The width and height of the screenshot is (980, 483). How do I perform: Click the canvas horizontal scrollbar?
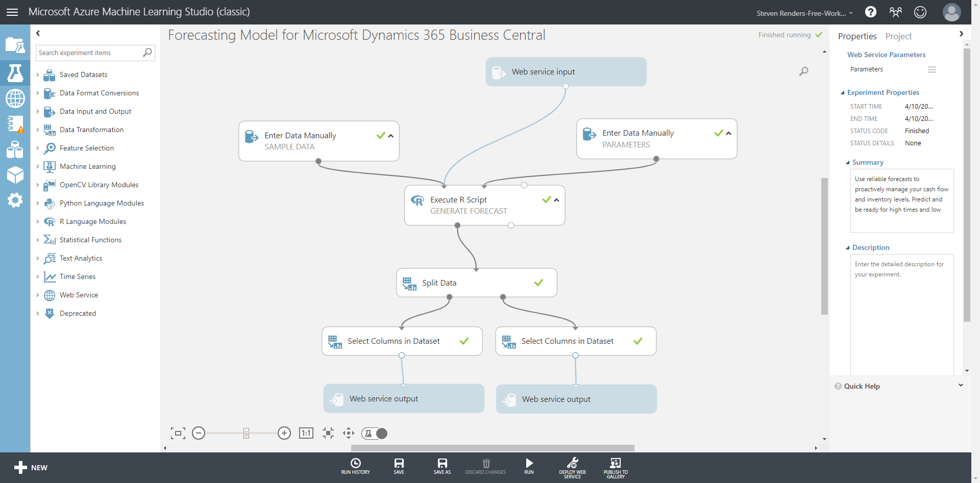click(x=493, y=448)
